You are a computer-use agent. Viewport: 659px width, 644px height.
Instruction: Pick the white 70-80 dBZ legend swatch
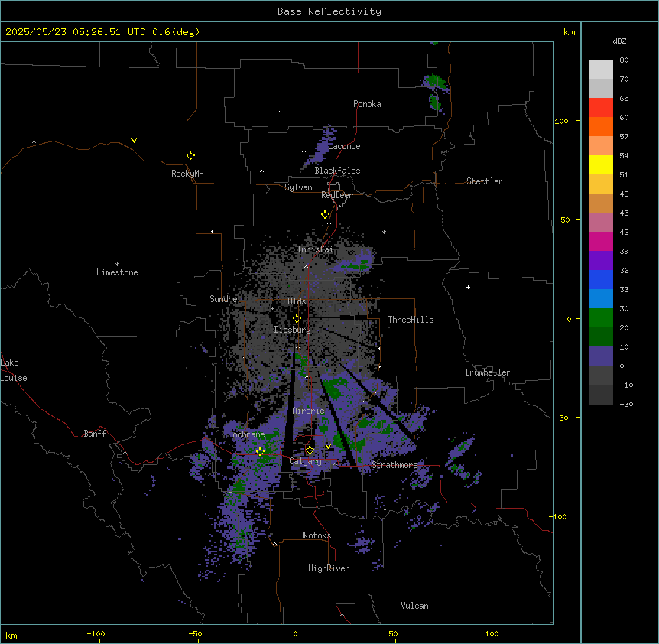point(601,70)
